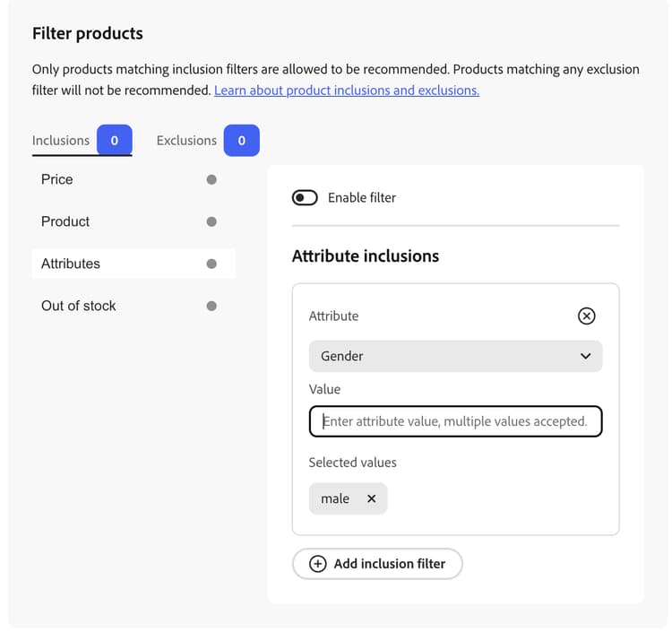Select the Out of stock filter category
Image resolution: width=672 pixels, height=632 pixels.
[x=134, y=306]
